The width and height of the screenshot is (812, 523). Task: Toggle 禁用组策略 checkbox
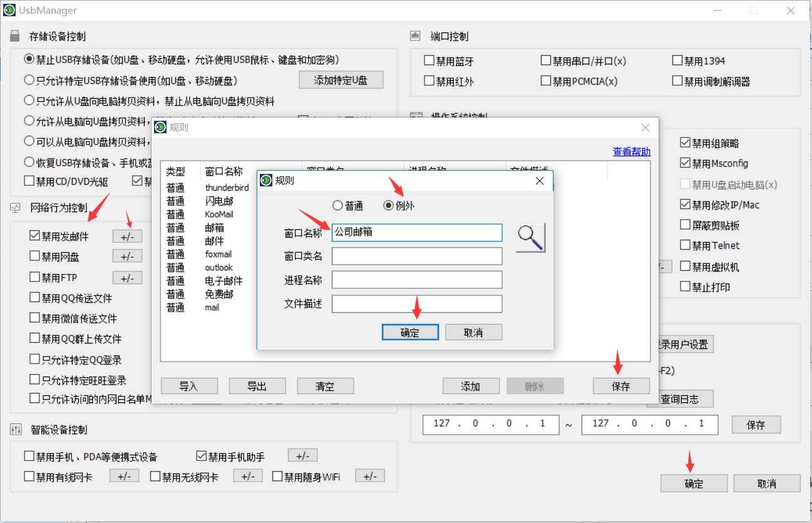(686, 143)
